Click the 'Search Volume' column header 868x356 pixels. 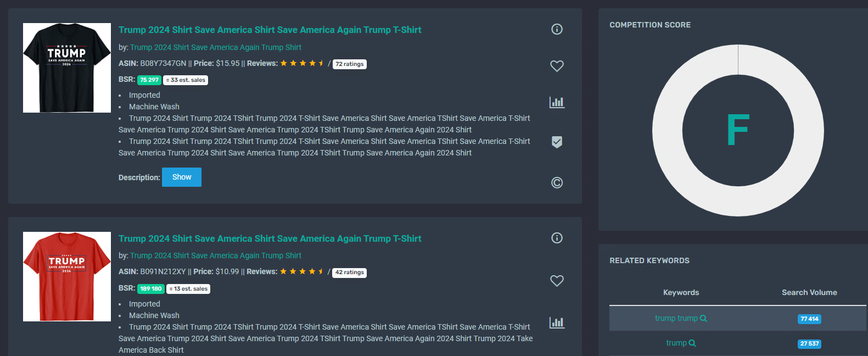(x=809, y=292)
